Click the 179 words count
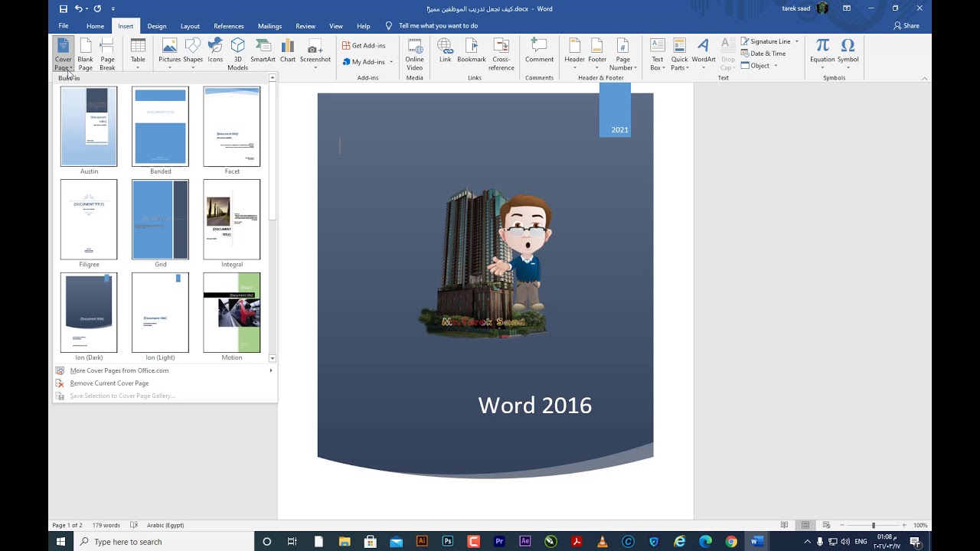980x551 pixels. coord(106,525)
